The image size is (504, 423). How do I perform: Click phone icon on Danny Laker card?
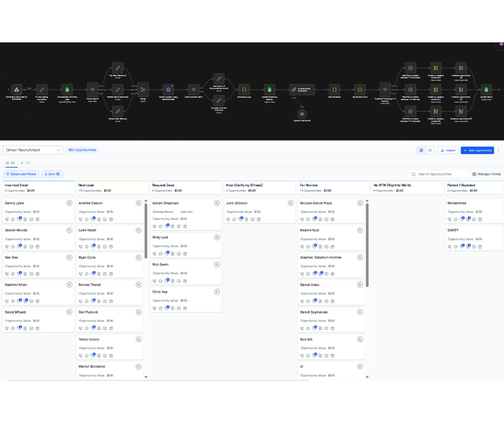tap(7, 219)
